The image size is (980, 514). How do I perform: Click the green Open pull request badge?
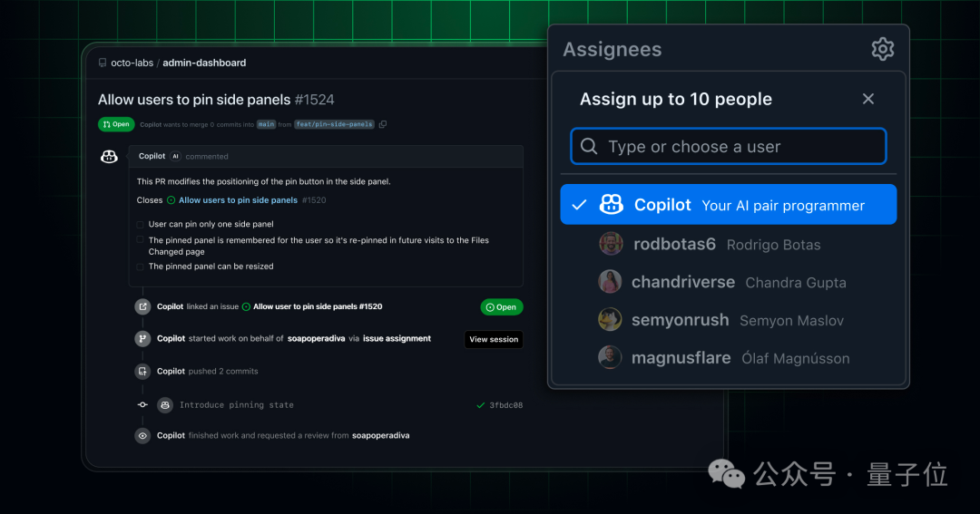pyautogui.click(x=116, y=124)
